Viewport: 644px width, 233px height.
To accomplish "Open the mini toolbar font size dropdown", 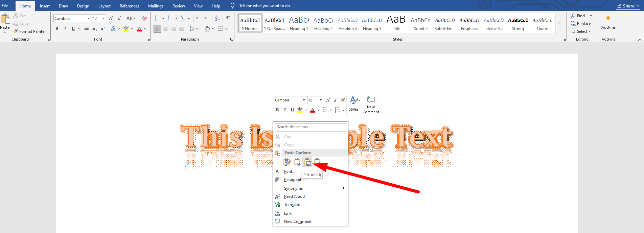I will click(x=321, y=100).
